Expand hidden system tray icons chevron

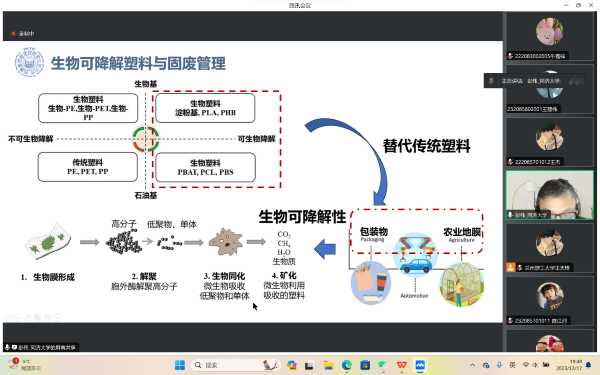[473, 365]
